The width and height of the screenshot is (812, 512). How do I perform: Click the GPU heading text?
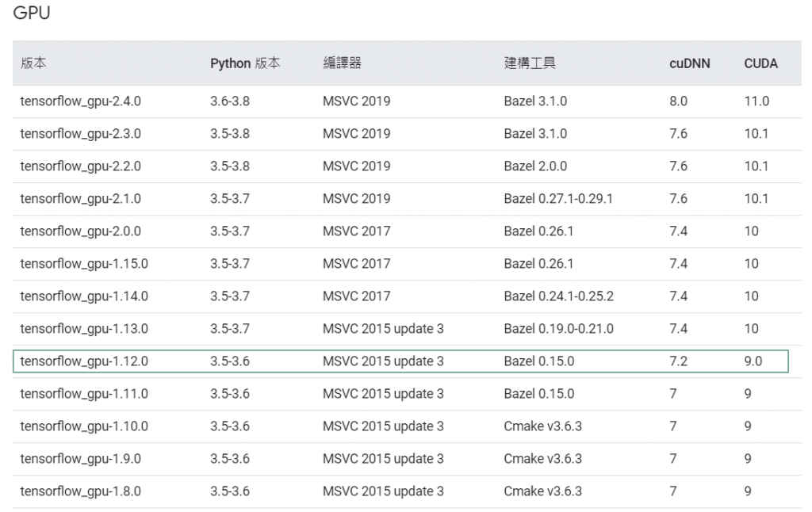point(32,13)
